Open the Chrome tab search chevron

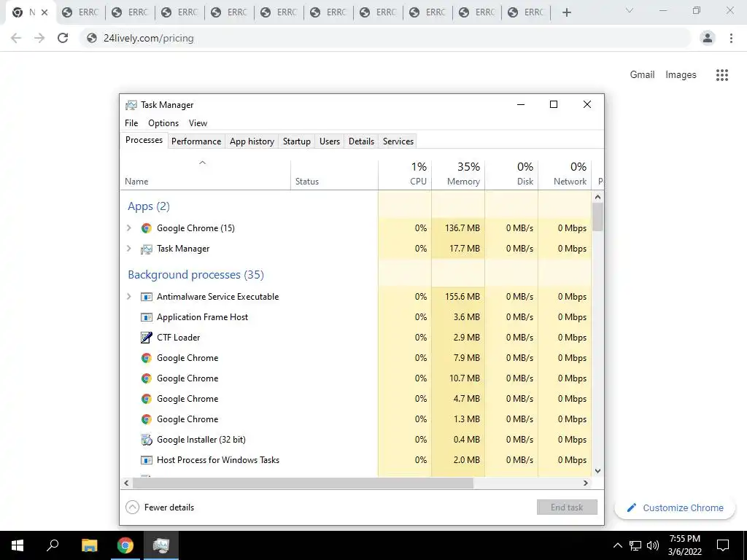pos(630,10)
